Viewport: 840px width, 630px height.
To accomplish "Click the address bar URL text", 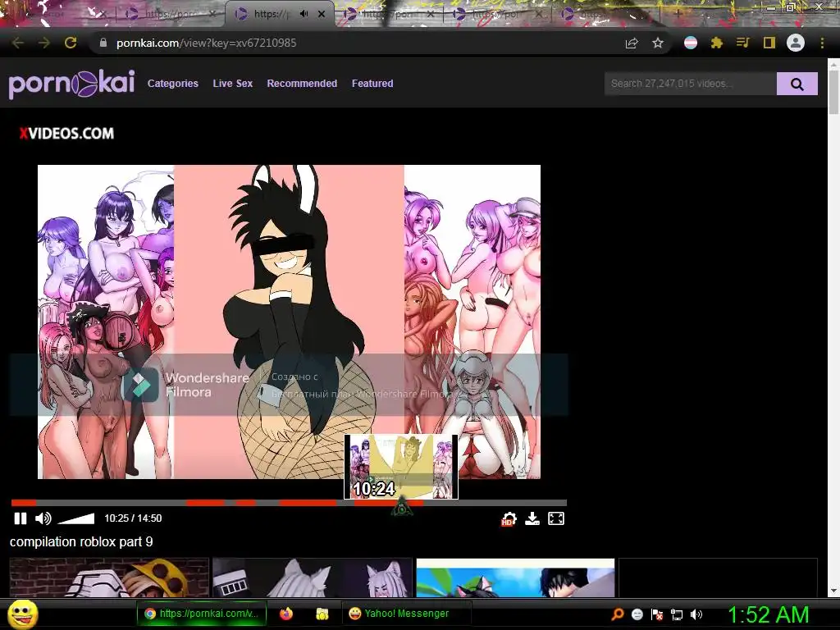I will (x=206, y=43).
